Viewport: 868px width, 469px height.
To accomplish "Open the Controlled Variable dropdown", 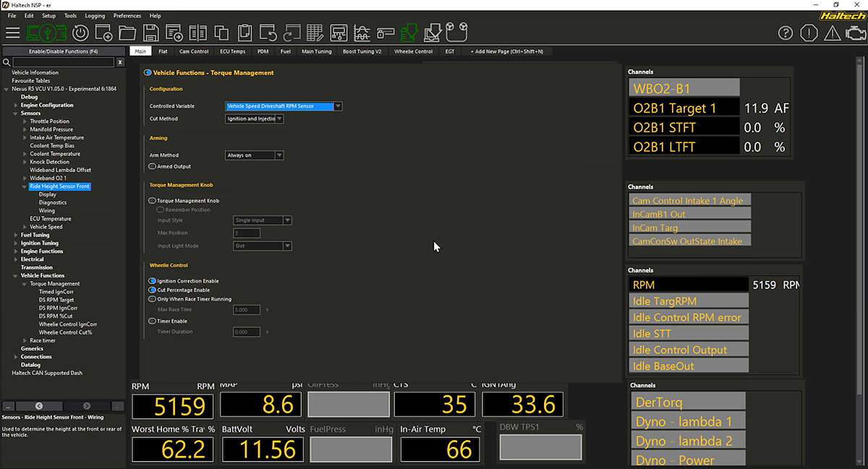I will (284, 106).
